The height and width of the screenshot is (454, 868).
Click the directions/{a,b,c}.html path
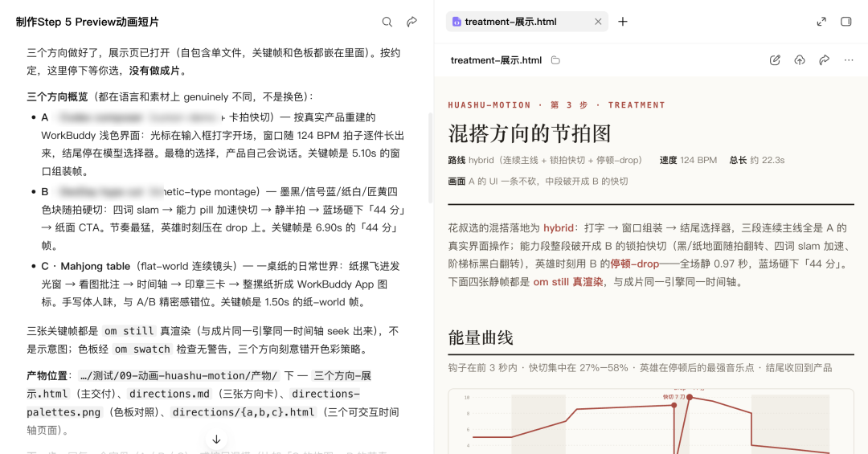[243, 412]
